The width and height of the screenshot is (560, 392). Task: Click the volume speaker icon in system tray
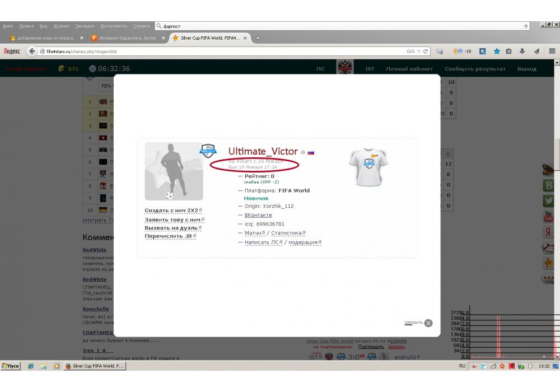pyautogui.click(x=530, y=366)
